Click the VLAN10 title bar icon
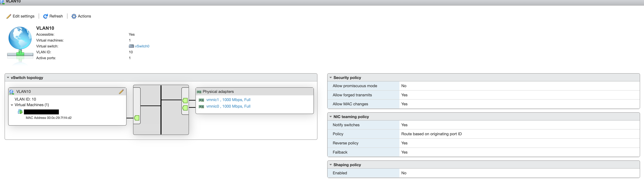The height and width of the screenshot is (191, 644). pyautogui.click(x=2, y=2)
